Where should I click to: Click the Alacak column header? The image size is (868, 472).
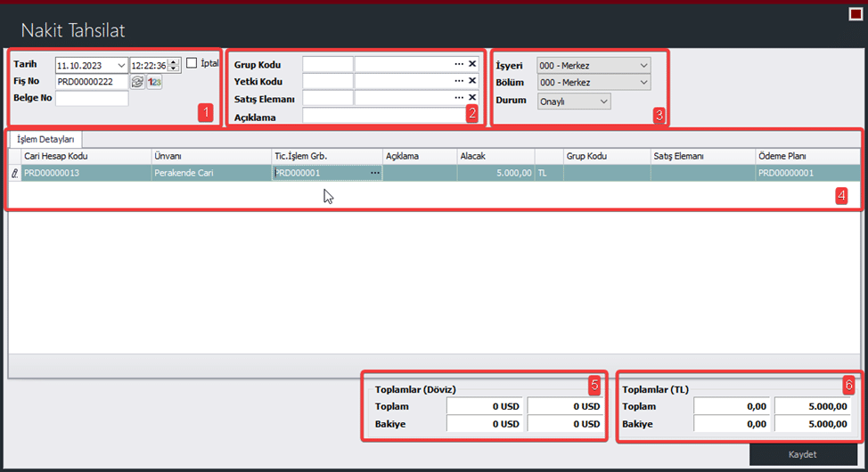pyautogui.click(x=495, y=156)
